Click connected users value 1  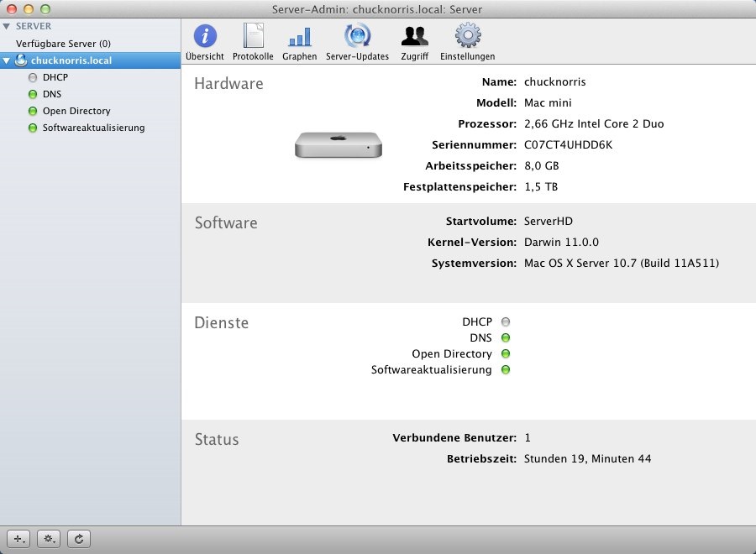[x=528, y=438]
